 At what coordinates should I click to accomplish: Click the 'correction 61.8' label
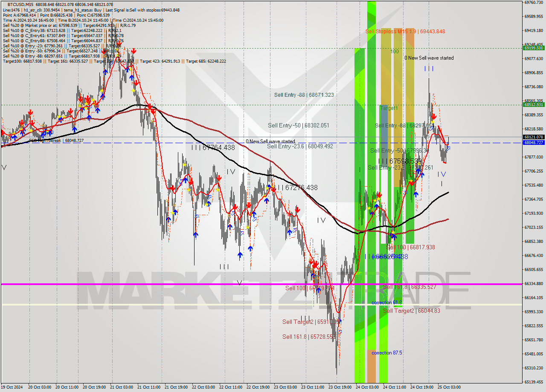(x=386, y=303)
